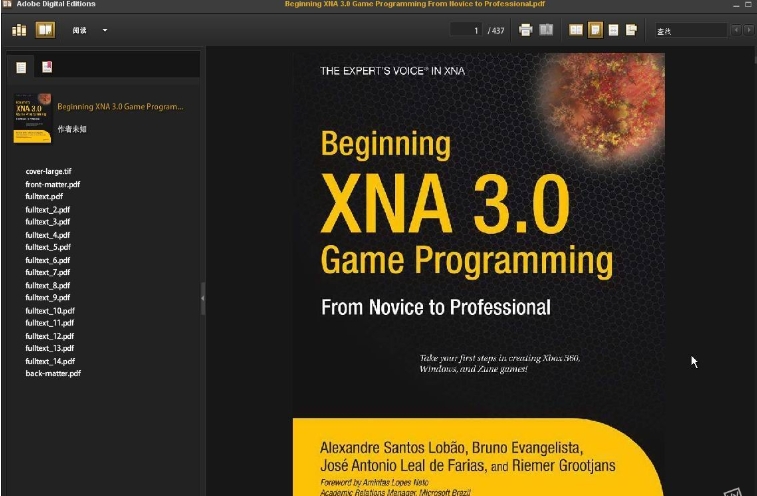Image resolution: width=757 pixels, height=496 pixels.
Task: Click the page number input field
Action: pyautogui.click(x=466, y=30)
